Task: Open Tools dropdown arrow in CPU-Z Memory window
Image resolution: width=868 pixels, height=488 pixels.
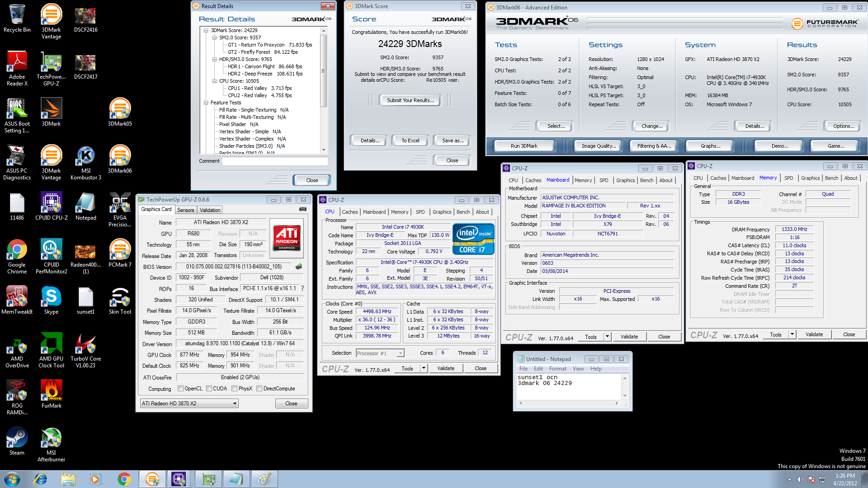Action: coord(792,334)
